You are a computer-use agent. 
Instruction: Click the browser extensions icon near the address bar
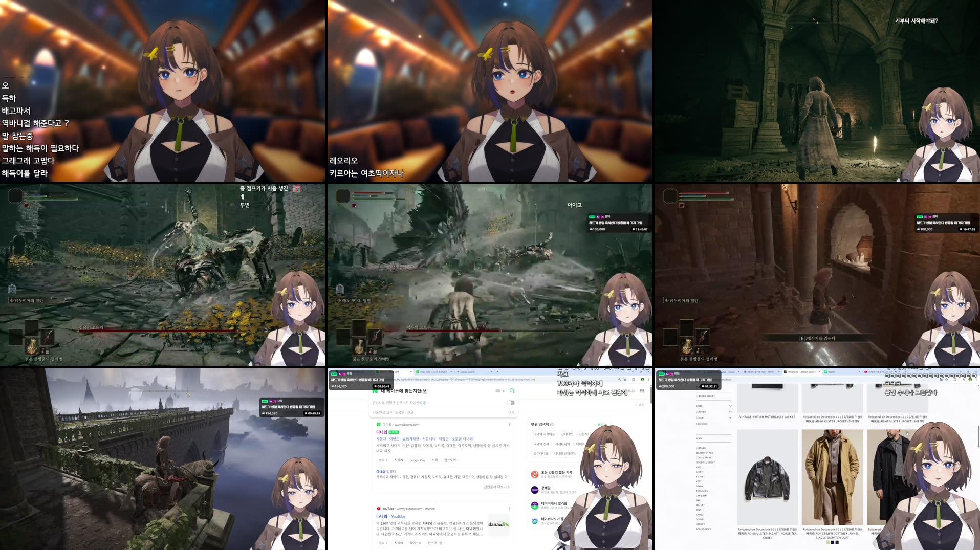point(633,379)
